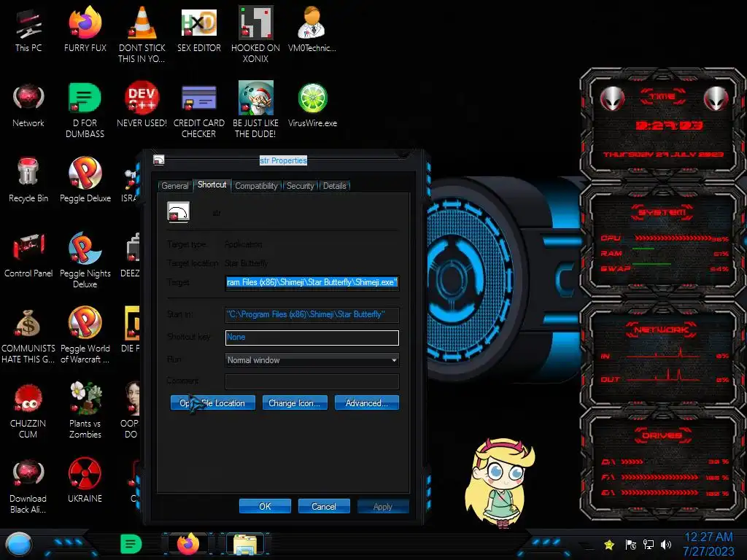Click the volume speaker tray icon
The height and width of the screenshot is (560, 747).
pyautogui.click(x=666, y=544)
